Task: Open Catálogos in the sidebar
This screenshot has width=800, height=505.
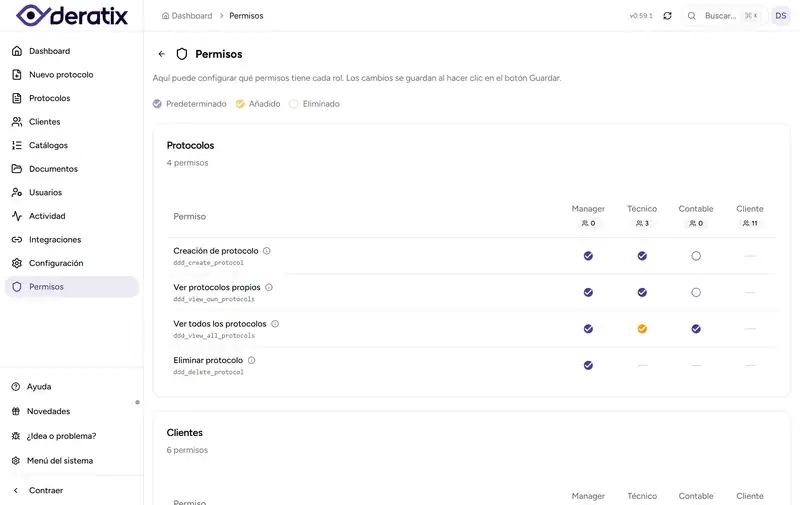Action: (72, 145)
